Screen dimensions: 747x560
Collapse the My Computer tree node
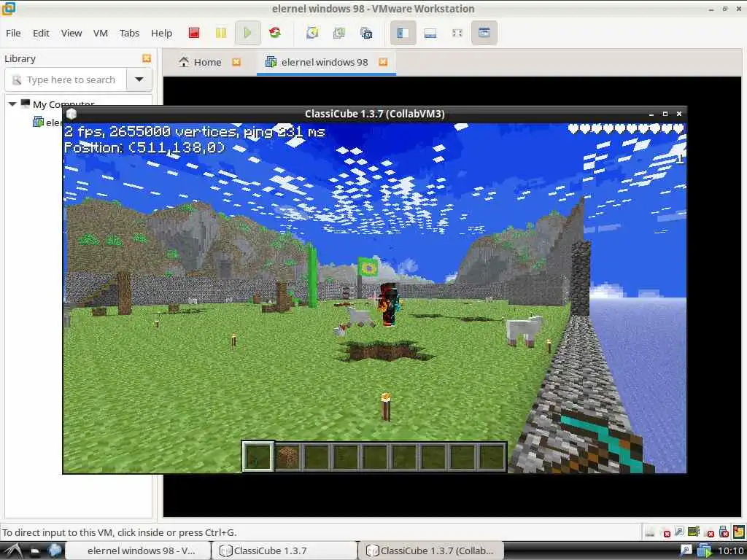pyautogui.click(x=12, y=104)
